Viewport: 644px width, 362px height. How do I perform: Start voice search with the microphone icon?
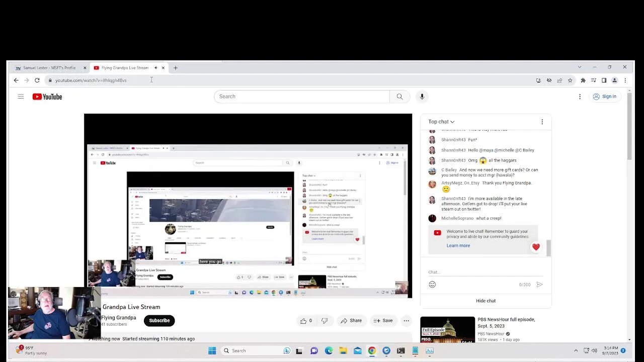[422, 97]
